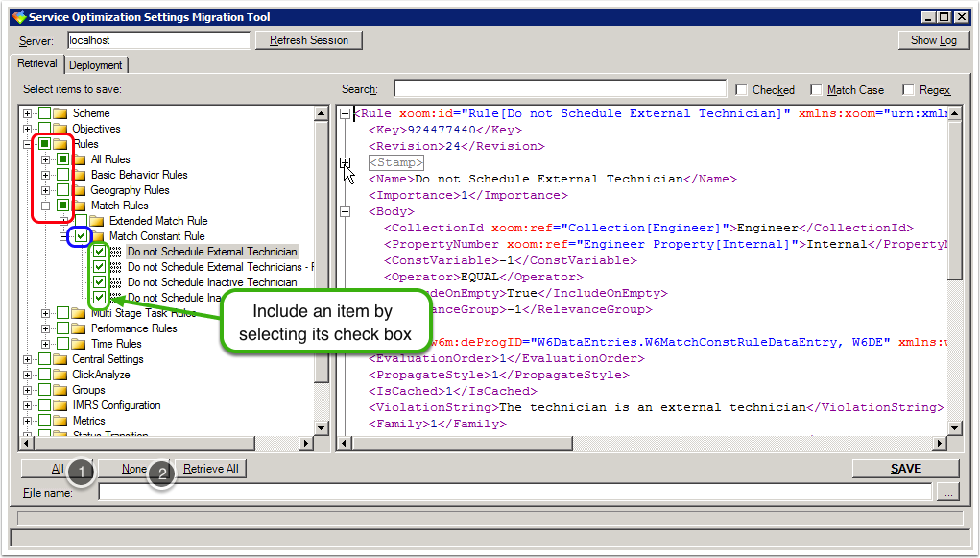Toggle the Regex search checkbox
The height and width of the screenshot is (558, 980).
coord(908,90)
